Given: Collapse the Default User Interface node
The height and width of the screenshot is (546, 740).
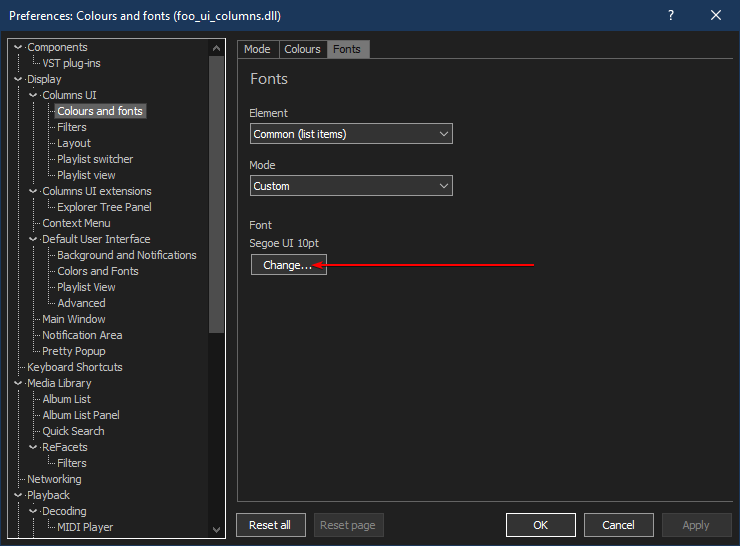Looking at the screenshot, I should (33, 239).
